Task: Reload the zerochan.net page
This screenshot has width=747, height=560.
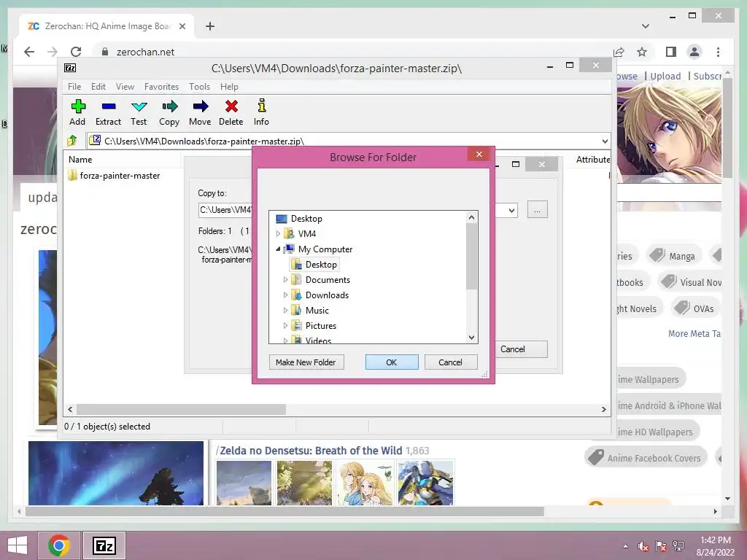Action: [76, 52]
